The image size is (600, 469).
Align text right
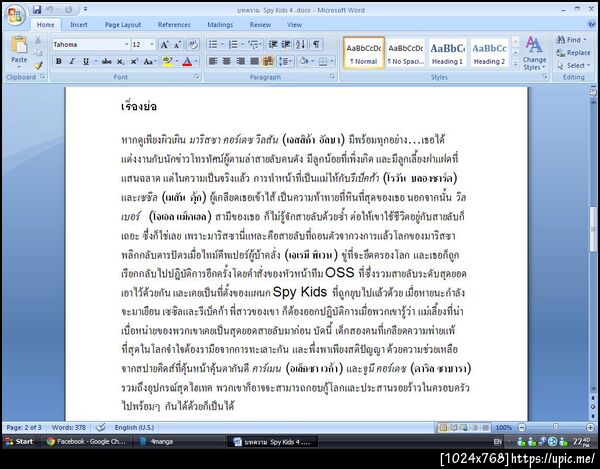(241, 61)
